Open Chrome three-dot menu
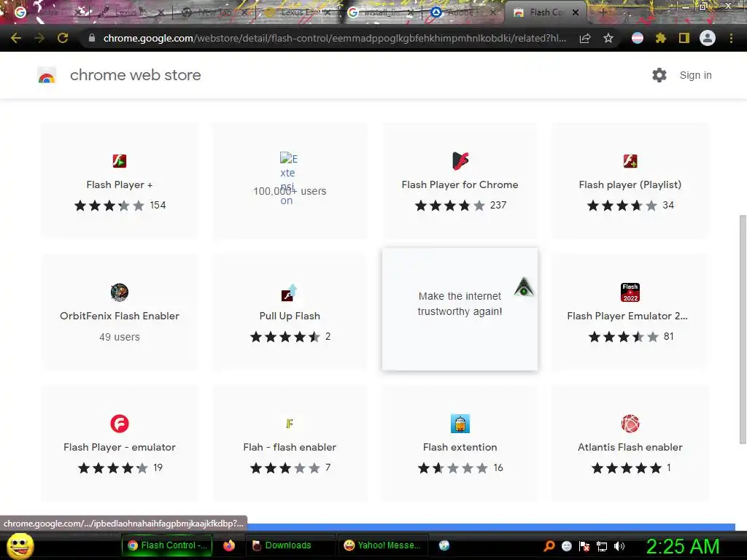 coord(731,38)
